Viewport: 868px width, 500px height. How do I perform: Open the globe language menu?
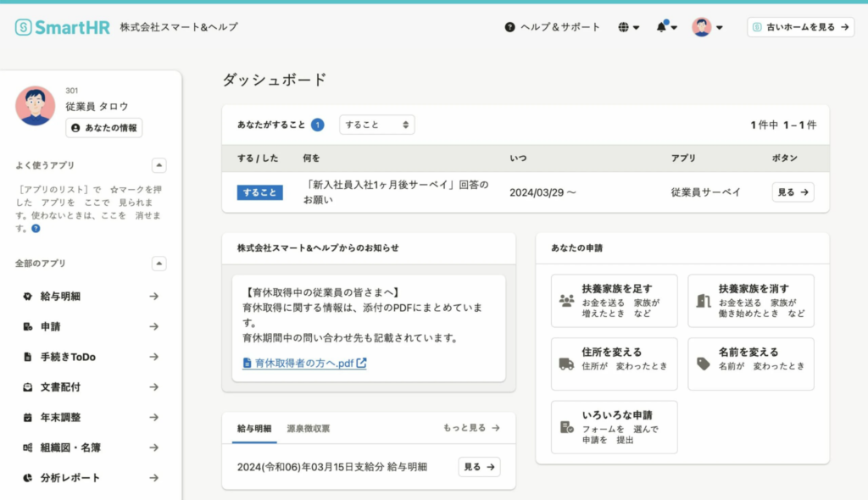[628, 27]
